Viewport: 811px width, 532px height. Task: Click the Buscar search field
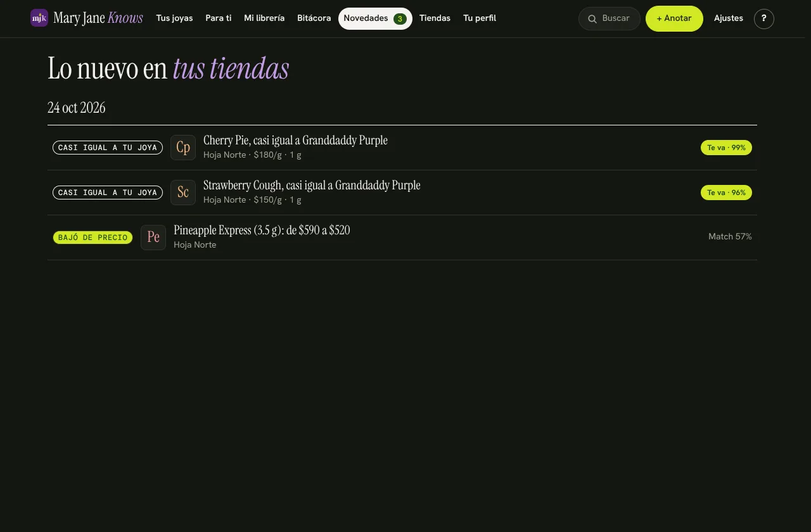pos(610,19)
